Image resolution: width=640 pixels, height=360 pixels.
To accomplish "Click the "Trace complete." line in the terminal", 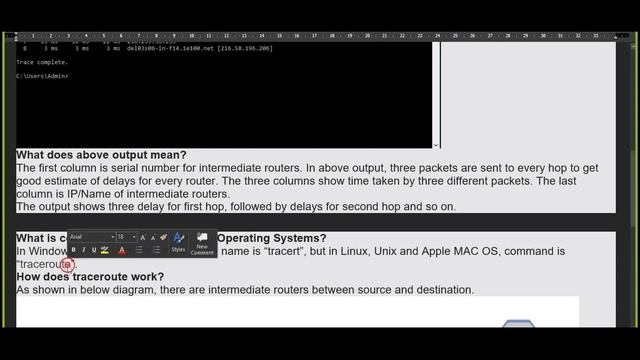I will tap(42, 62).
